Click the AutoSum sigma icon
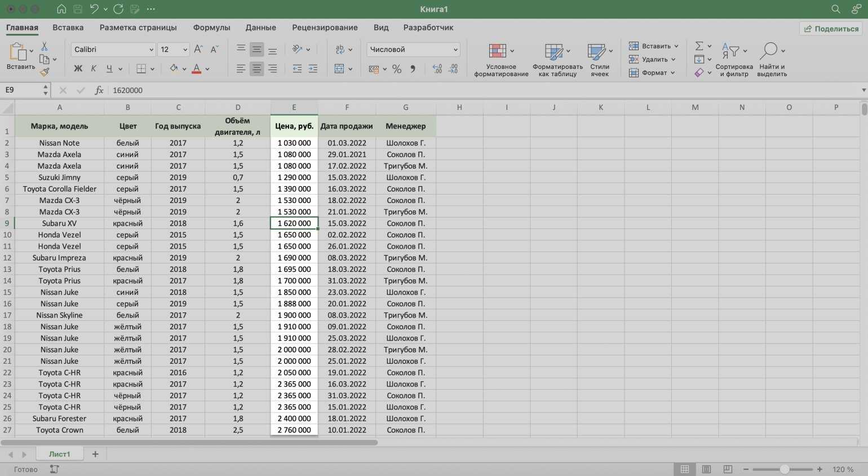This screenshot has width=868, height=476. [699, 46]
